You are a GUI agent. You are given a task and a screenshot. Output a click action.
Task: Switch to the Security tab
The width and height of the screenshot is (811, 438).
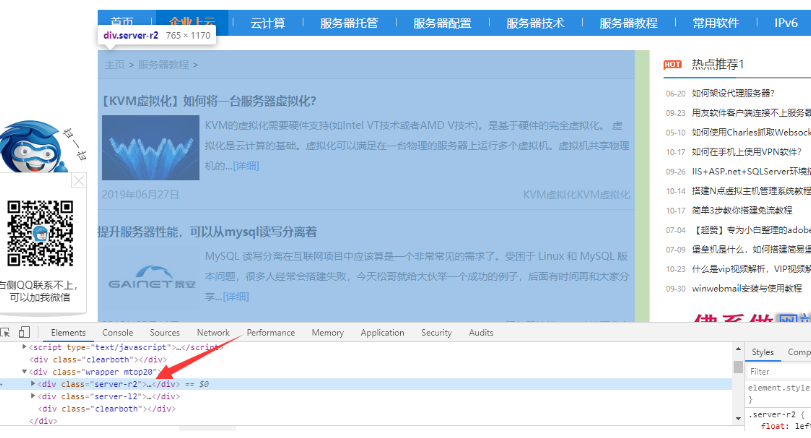[x=436, y=333]
